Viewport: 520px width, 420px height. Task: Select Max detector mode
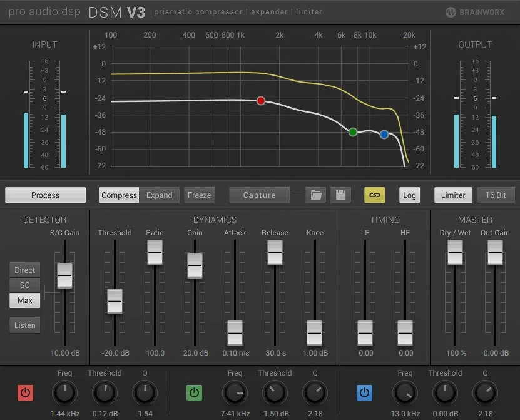(25, 300)
